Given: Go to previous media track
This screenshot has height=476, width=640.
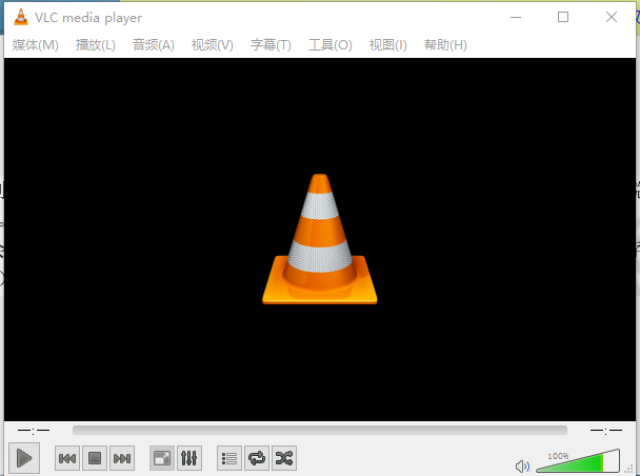Looking at the screenshot, I should click(67, 458).
